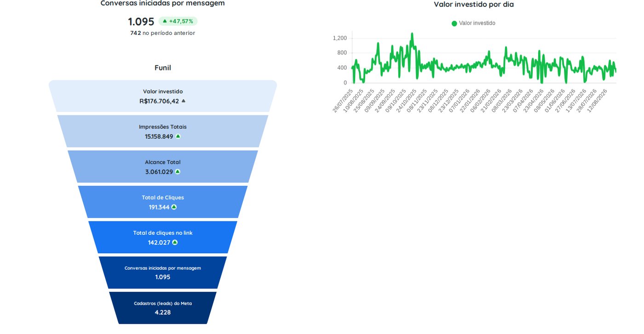Click the up arrow beside R$176.706,42
The width and height of the screenshot is (644, 334).
[184, 101]
